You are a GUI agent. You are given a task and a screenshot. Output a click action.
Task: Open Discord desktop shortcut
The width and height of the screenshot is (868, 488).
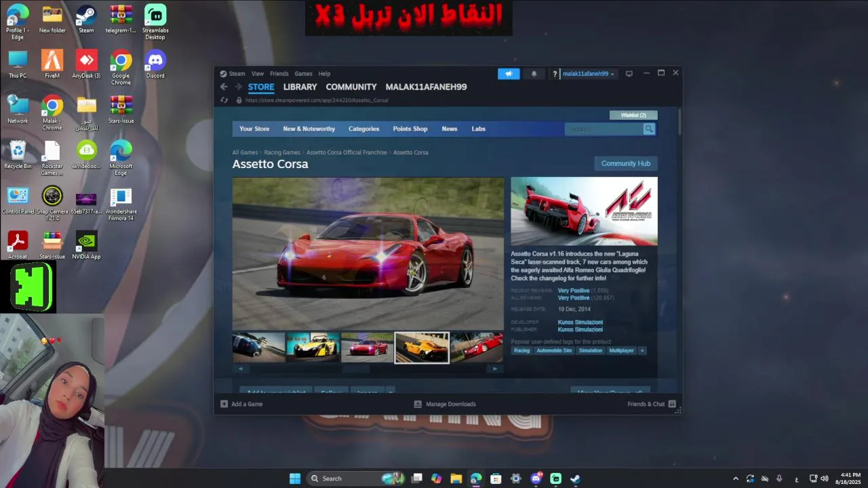pyautogui.click(x=155, y=64)
